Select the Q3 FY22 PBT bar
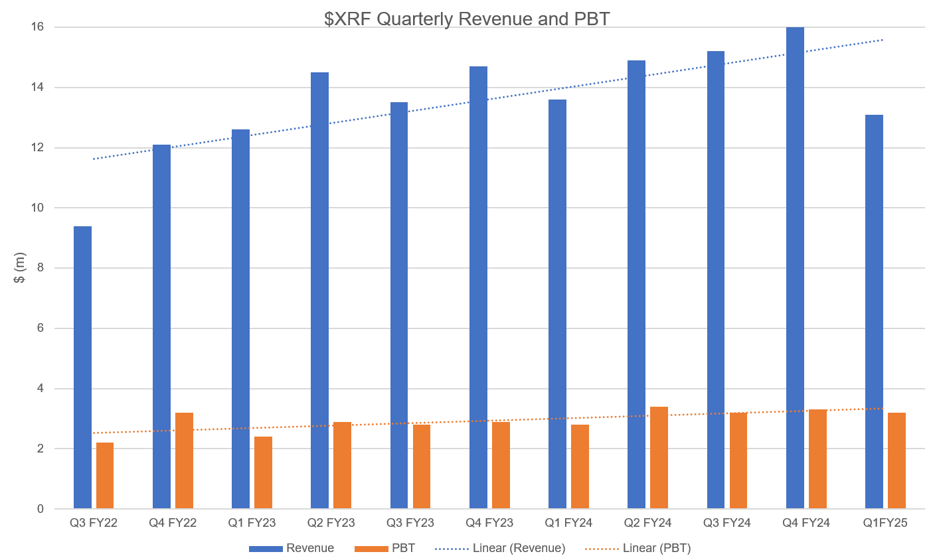 coord(105,476)
